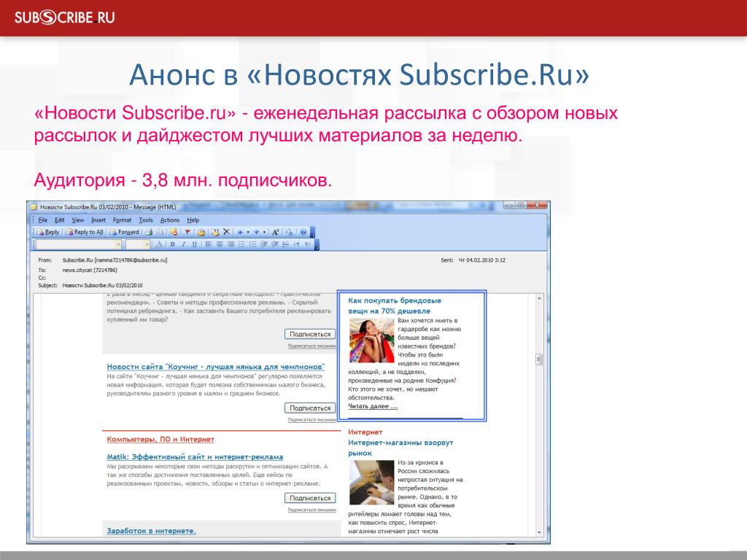This screenshot has height=560, width=747.
Task: Click the Decrease Indent icon
Action: tap(264, 244)
